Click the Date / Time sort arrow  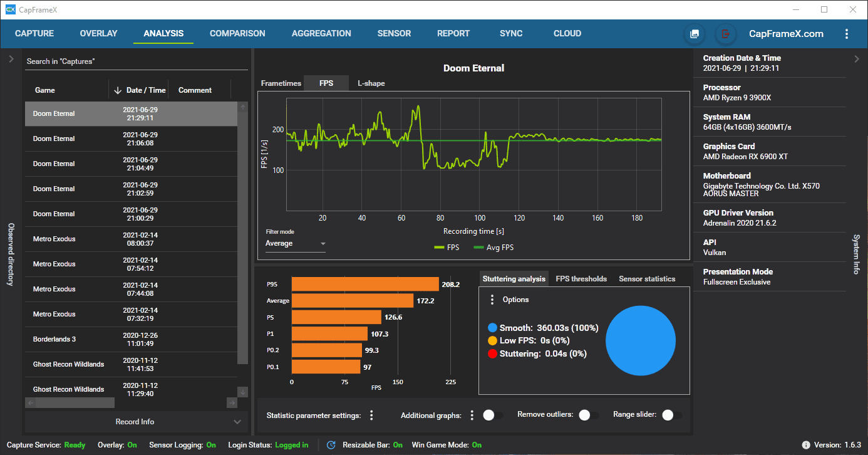coord(117,90)
